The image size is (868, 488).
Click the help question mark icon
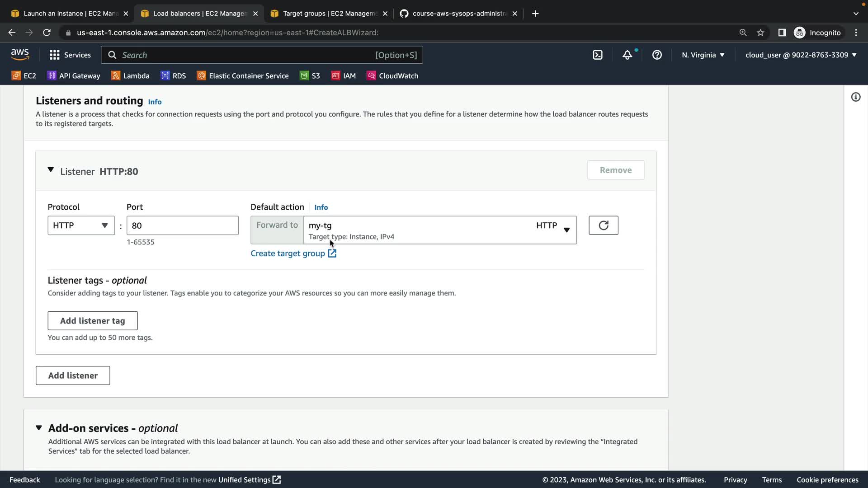(657, 55)
